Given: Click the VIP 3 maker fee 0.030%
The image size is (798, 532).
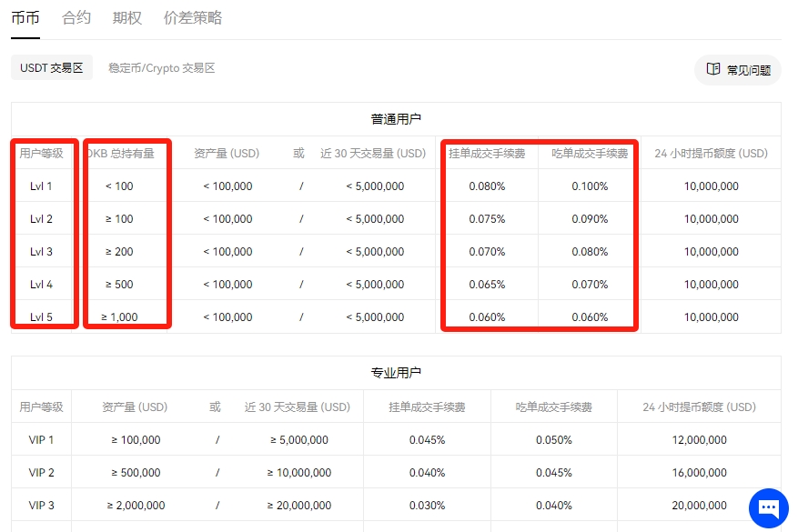Looking at the screenshot, I should click(427, 506).
